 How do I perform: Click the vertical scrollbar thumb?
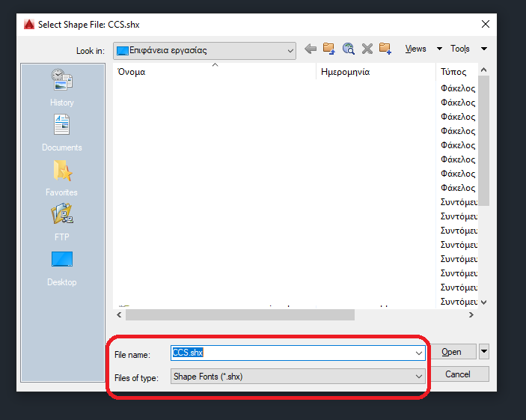pyautogui.click(x=484, y=141)
